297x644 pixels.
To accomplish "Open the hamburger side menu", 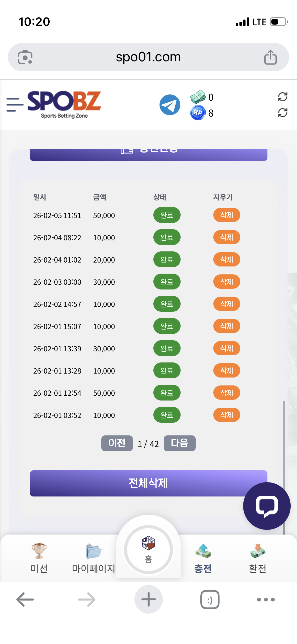I will click(15, 104).
